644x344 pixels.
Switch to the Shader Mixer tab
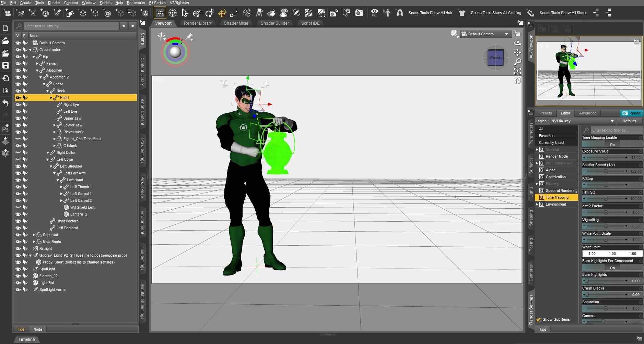236,23
